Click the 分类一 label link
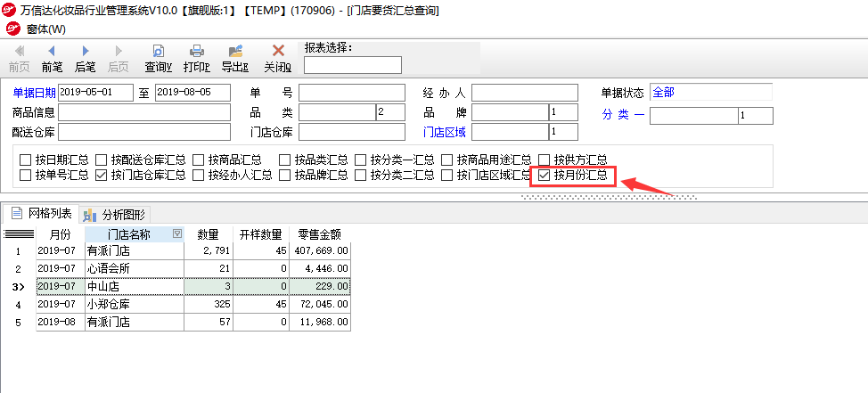This screenshot has height=393, width=868. tap(624, 115)
